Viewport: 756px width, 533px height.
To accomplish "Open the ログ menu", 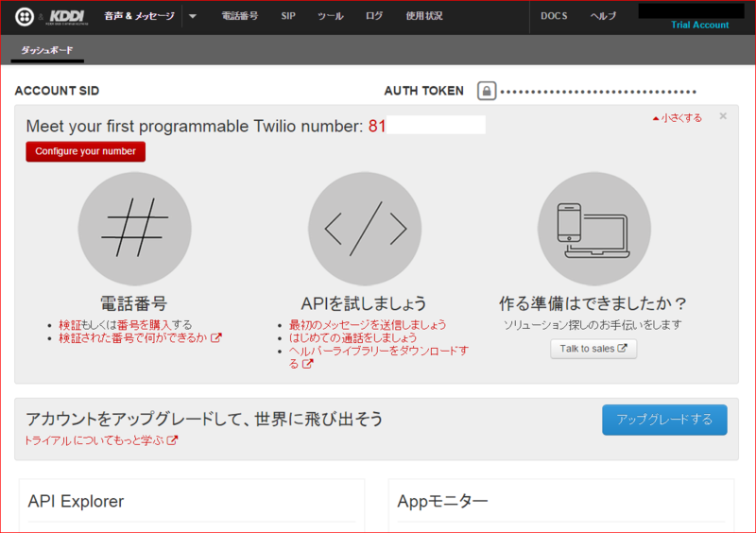I will (374, 16).
